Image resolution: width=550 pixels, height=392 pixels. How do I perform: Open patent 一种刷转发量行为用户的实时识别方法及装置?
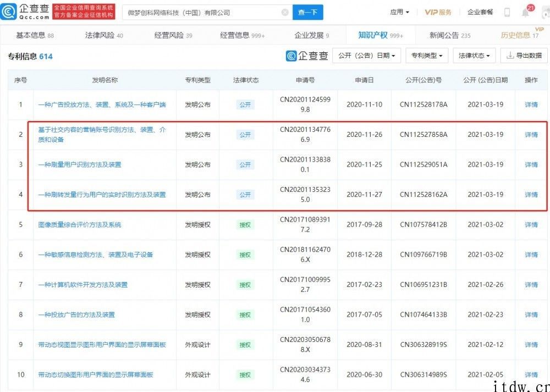click(x=102, y=195)
